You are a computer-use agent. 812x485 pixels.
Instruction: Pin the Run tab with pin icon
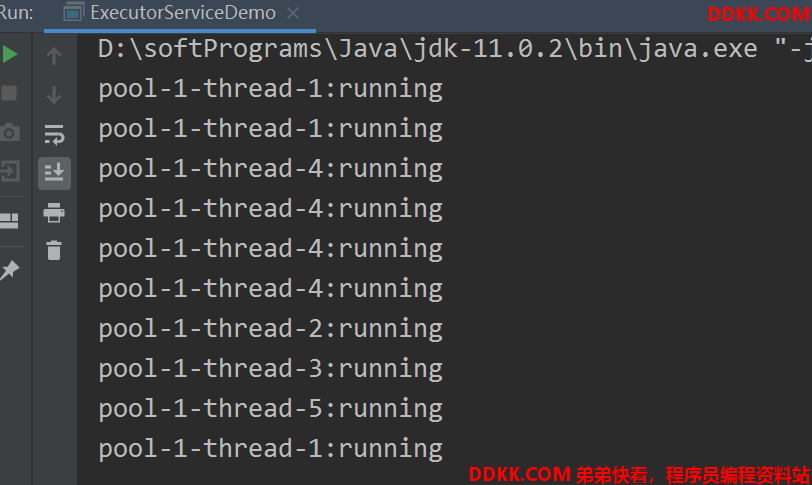[x=9, y=270]
